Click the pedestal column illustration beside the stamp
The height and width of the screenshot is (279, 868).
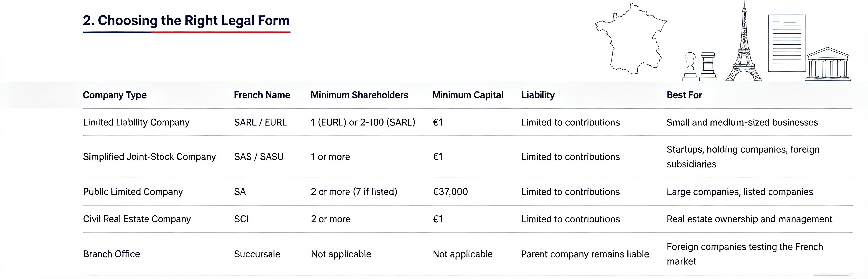click(708, 67)
